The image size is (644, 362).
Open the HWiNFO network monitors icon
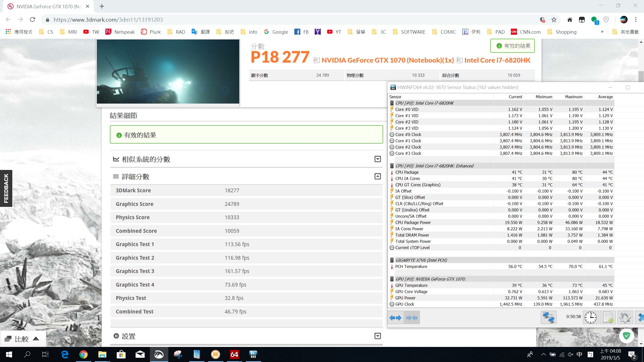pyautogui.click(x=549, y=317)
